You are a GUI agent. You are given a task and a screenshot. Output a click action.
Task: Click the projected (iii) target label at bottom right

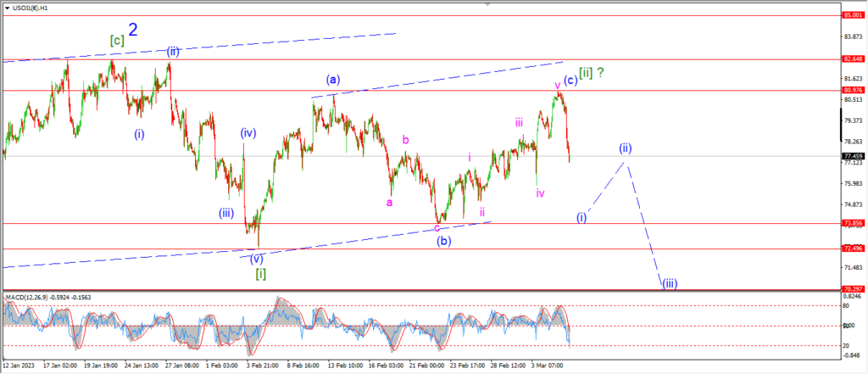click(x=670, y=284)
